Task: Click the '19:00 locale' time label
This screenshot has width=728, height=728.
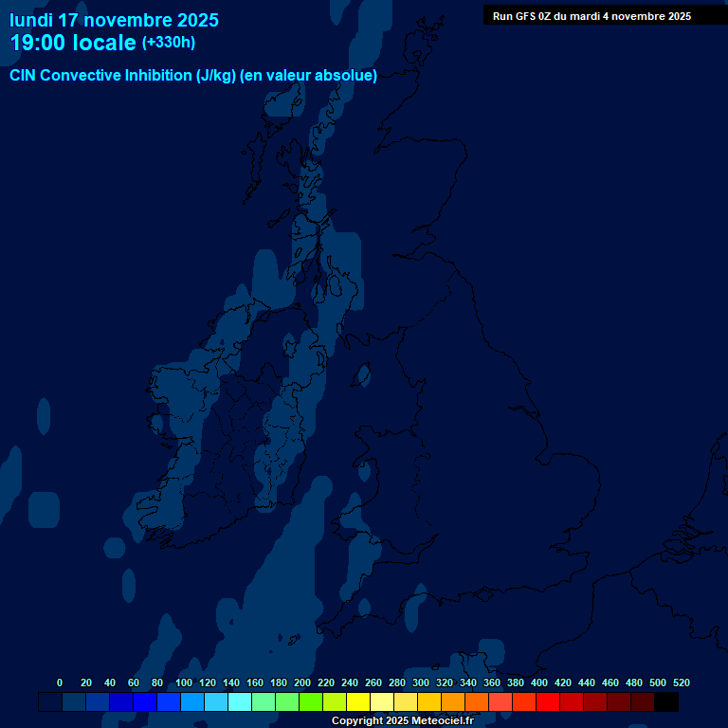Action: [73, 43]
